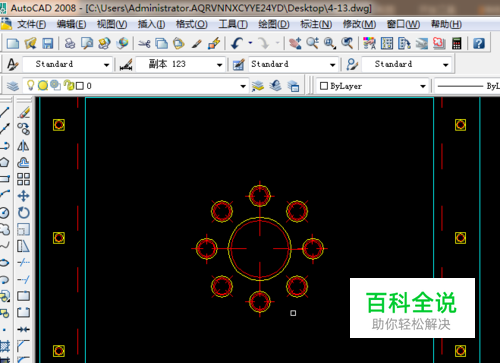Select the Match Properties brush icon
Screen dimensions: 500x363
tap(197, 43)
